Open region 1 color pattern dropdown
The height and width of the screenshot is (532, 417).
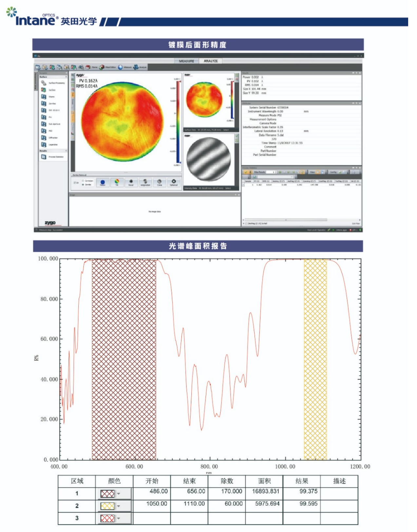(x=119, y=494)
